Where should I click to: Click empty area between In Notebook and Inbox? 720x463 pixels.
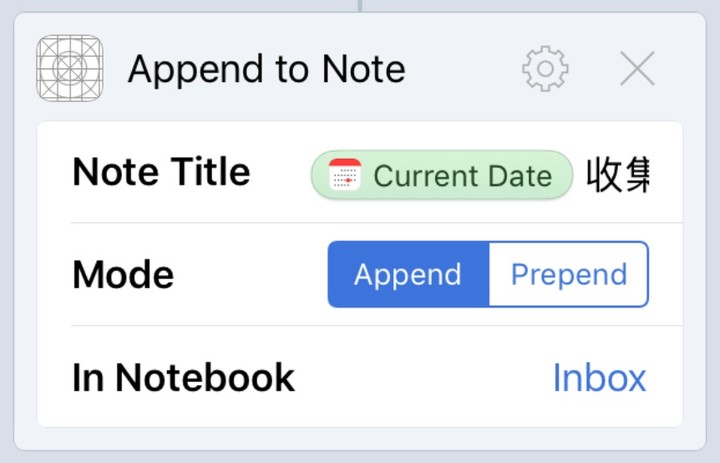point(422,378)
